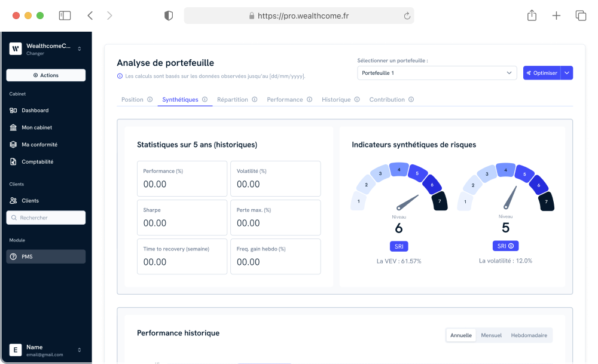Open the Optimiser dropdown arrow
Viewport: 598px width, 364px height.
click(x=567, y=73)
